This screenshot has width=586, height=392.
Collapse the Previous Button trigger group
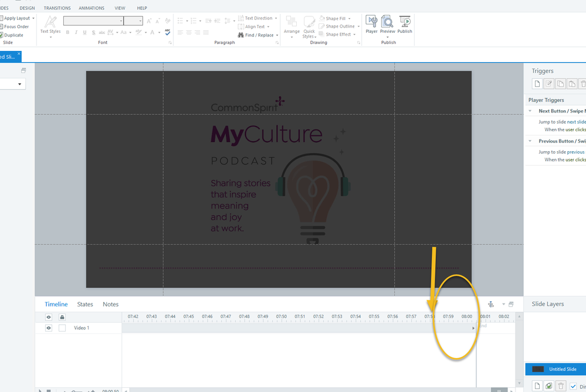pyautogui.click(x=530, y=141)
